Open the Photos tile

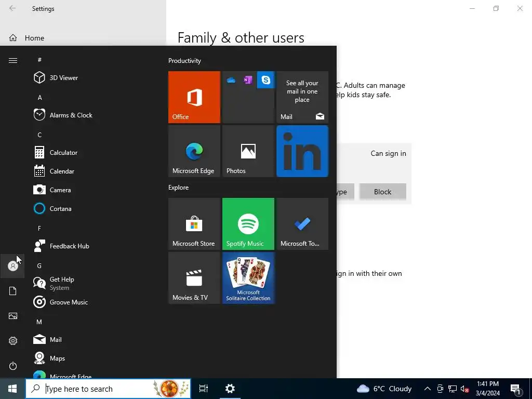click(248, 151)
